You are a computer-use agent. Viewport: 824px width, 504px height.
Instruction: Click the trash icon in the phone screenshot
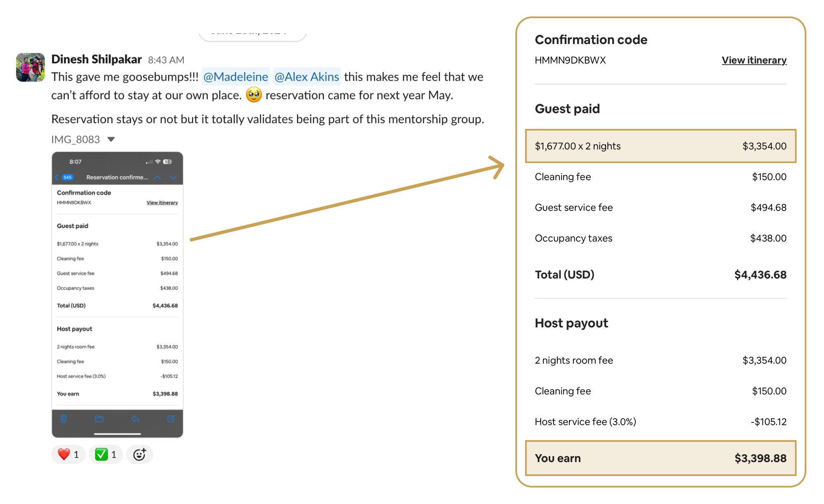63,419
